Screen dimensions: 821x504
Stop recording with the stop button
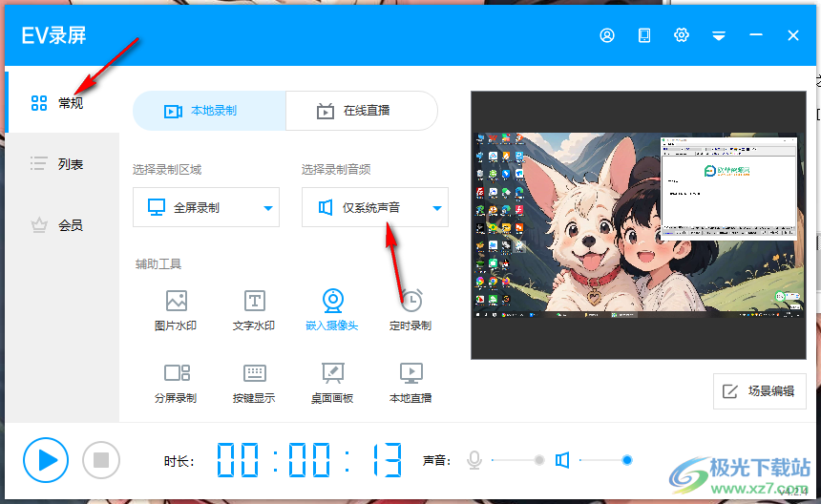click(x=101, y=460)
